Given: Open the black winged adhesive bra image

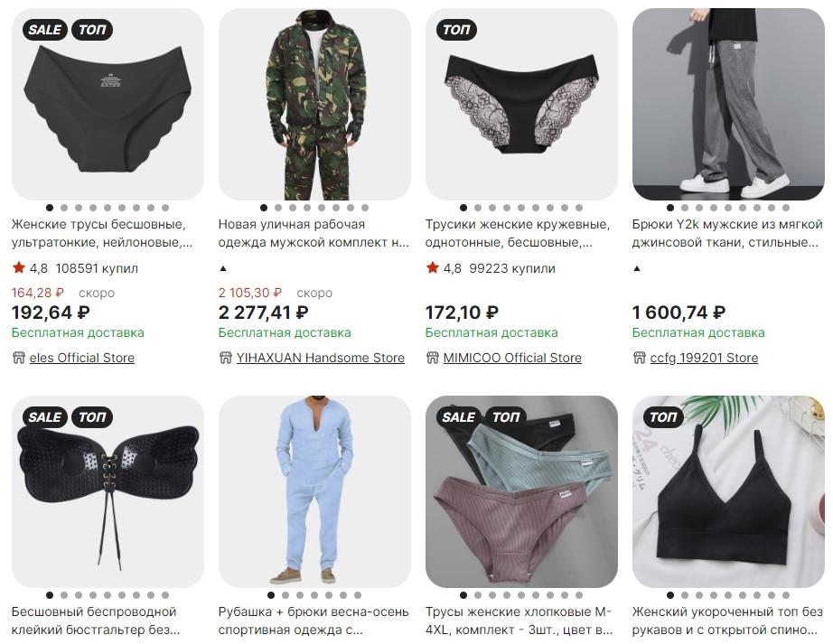Looking at the screenshot, I should tap(108, 491).
